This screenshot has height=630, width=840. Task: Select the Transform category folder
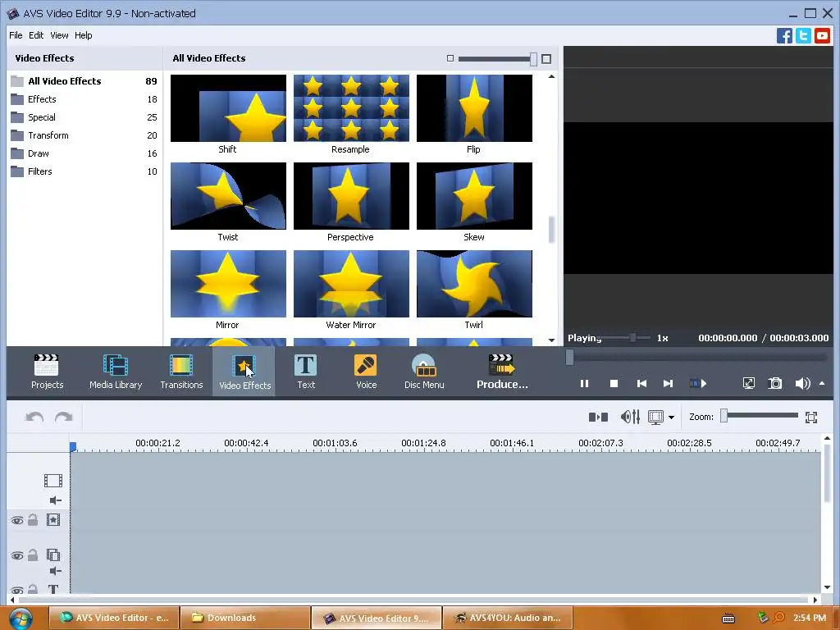click(84, 135)
